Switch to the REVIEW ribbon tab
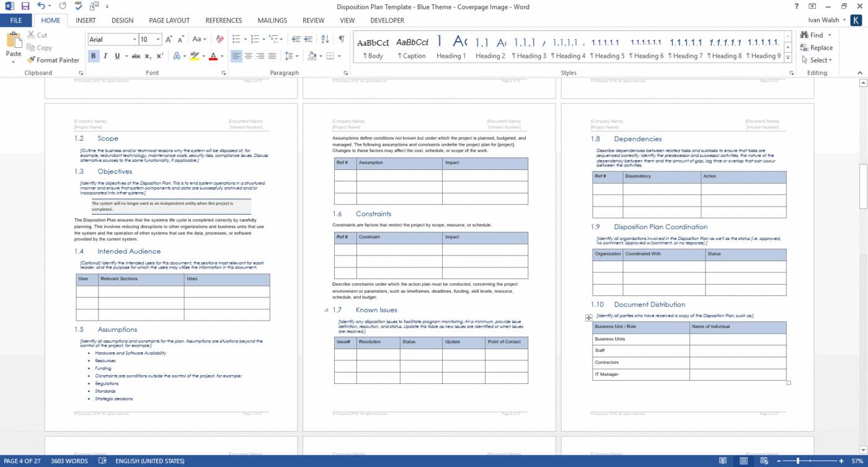 (312, 20)
